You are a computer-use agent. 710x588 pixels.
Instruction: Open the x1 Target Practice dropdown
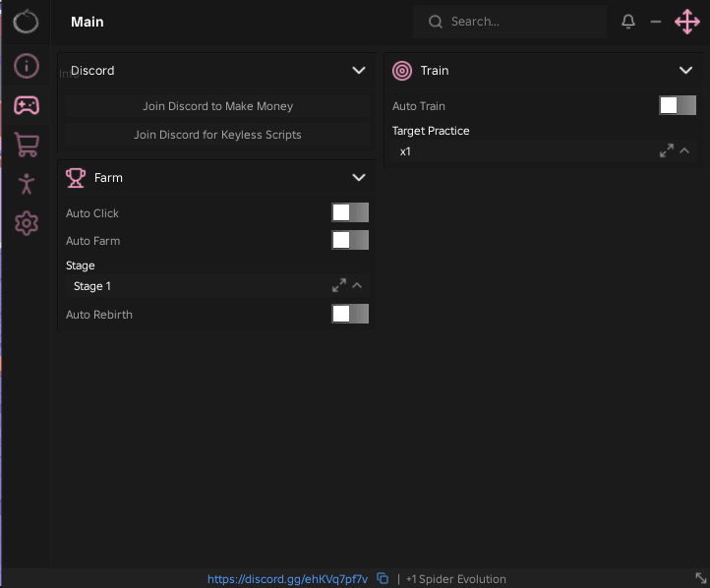(544, 151)
